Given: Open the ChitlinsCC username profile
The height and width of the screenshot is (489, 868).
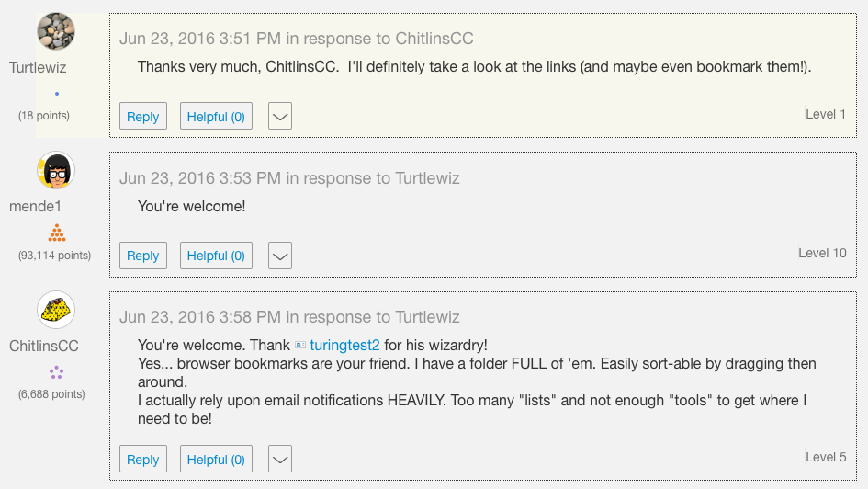Looking at the screenshot, I should pos(44,347).
